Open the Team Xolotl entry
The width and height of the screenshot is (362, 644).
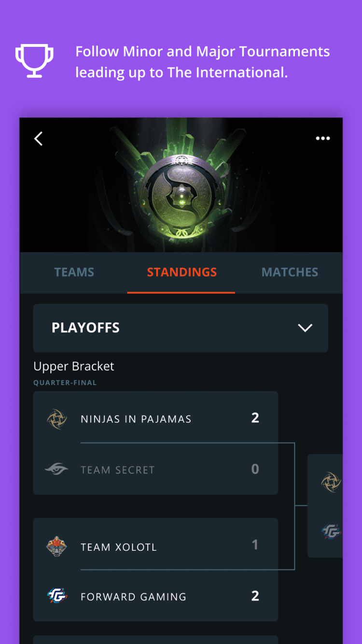[x=119, y=547]
